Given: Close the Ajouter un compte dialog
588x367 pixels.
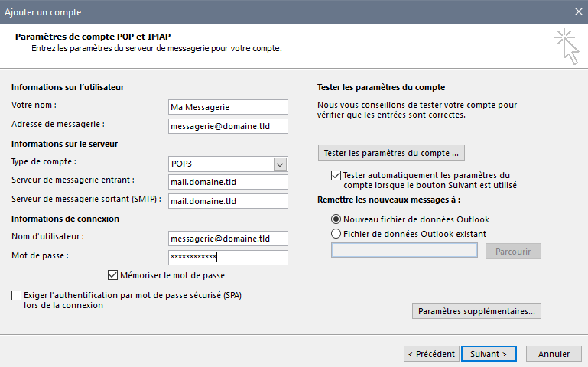Looking at the screenshot, I should (579, 11).
